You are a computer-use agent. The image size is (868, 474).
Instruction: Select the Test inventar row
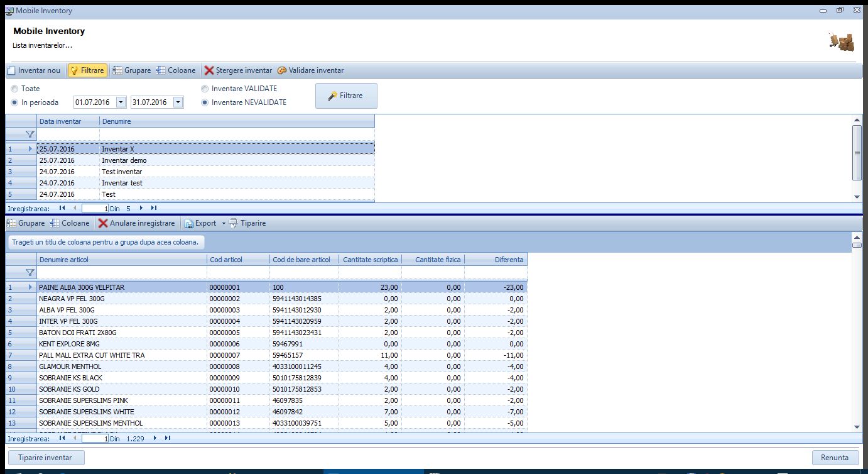tap(190, 172)
